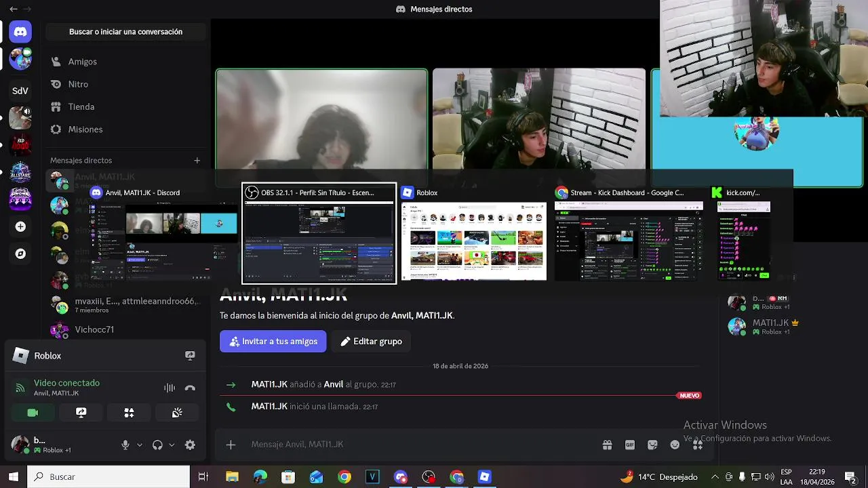Open the Nitro page

(125, 84)
